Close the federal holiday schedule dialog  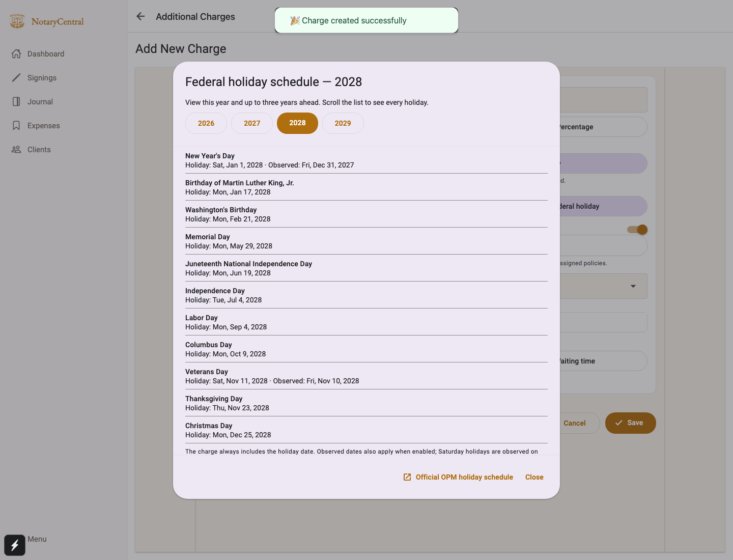coord(534,477)
